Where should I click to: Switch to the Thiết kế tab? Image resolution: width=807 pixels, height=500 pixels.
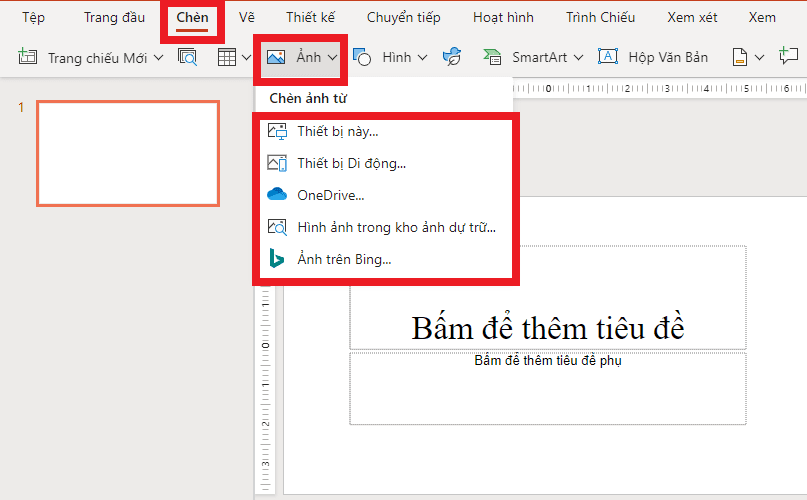click(310, 18)
